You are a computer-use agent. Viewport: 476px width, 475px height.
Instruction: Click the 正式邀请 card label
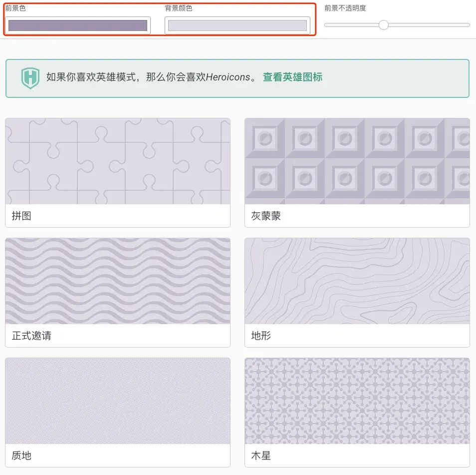click(x=31, y=336)
